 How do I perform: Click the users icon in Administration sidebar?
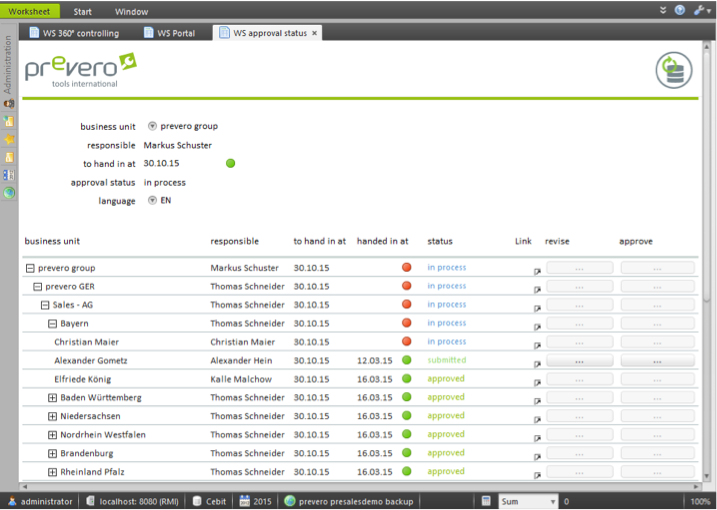click(9, 103)
